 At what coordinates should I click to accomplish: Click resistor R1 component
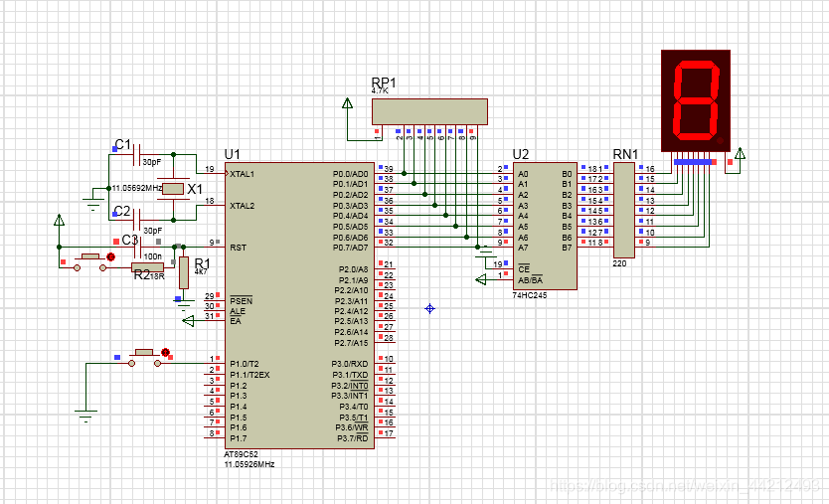tap(183, 270)
